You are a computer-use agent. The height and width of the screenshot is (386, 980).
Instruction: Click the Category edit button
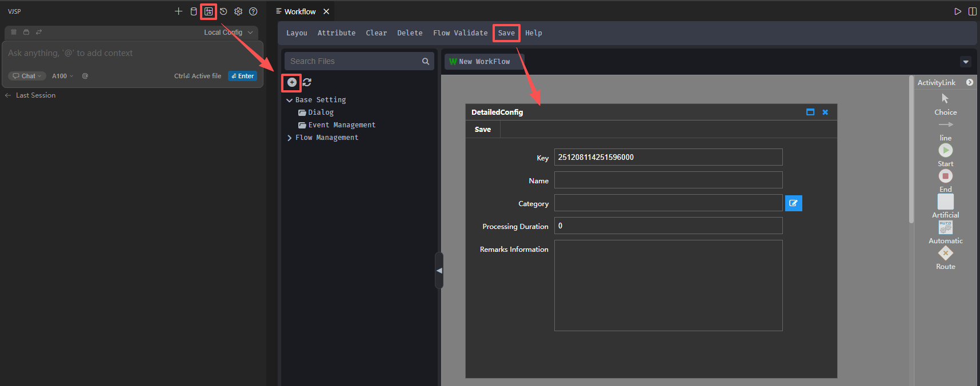click(793, 203)
